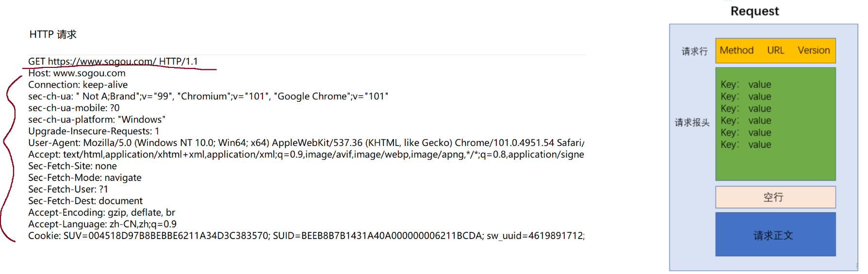Click the blue 请求正文 block

click(775, 234)
